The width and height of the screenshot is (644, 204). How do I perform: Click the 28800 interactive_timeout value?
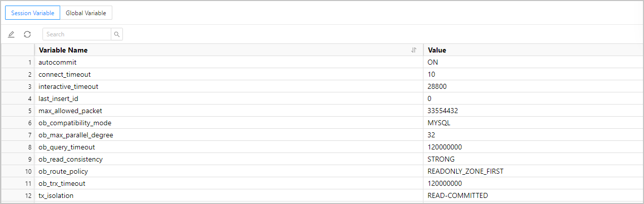pyautogui.click(x=437, y=86)
